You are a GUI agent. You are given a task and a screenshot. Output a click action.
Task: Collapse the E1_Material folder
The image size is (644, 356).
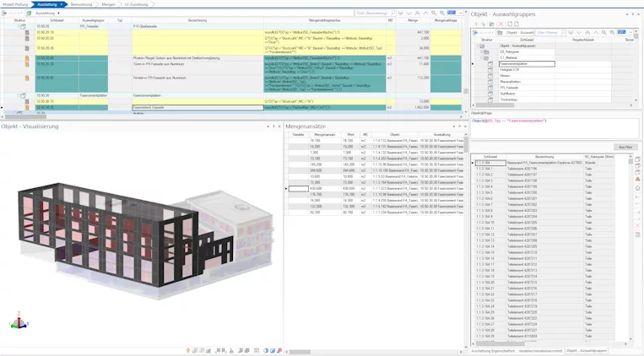click(481, 58)
